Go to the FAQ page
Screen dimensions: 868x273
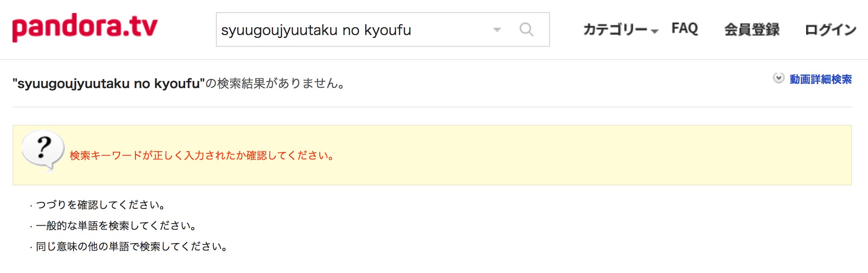[x=685, y=29]
